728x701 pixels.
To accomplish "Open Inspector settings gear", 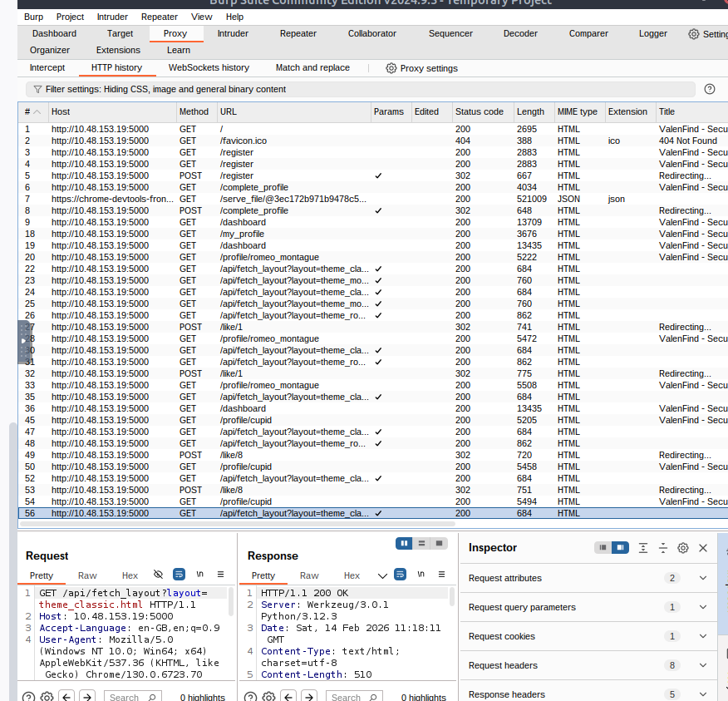I will point(683,548).
